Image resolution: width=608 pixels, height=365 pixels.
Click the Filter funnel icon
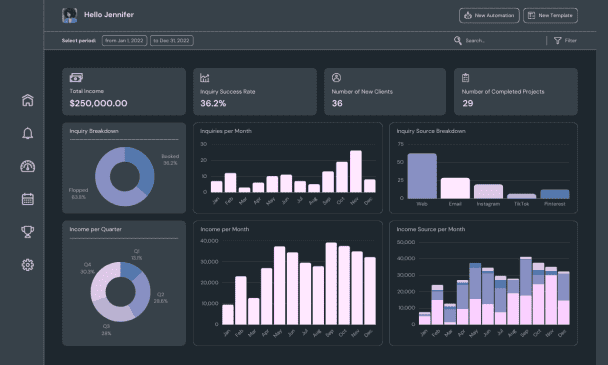tap(558, 40)
